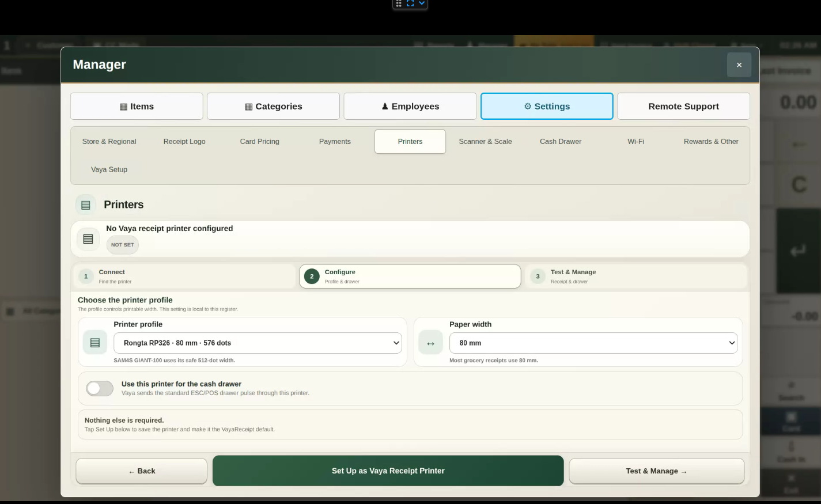Screen dimensions: 821x504
Task: Open the Paper width dropdown
Action: click(593, 343)
